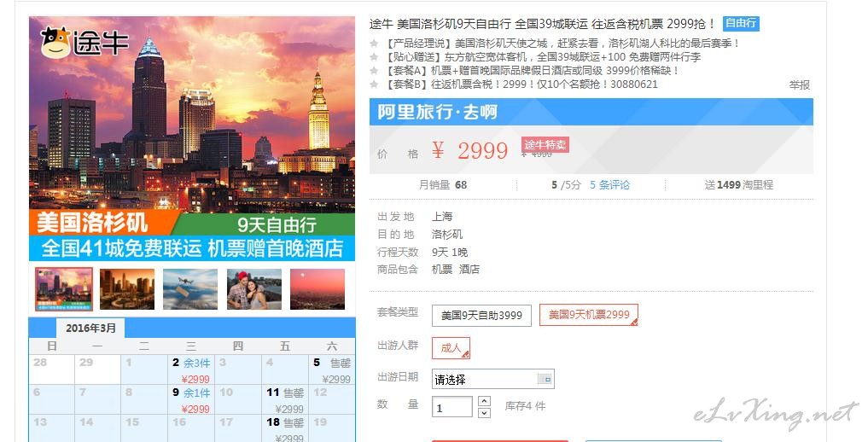Image resolution: width=868 pixels, height=442 pixels.
Task: Select the first city skyline thumbnail
Action: point(64,288)
